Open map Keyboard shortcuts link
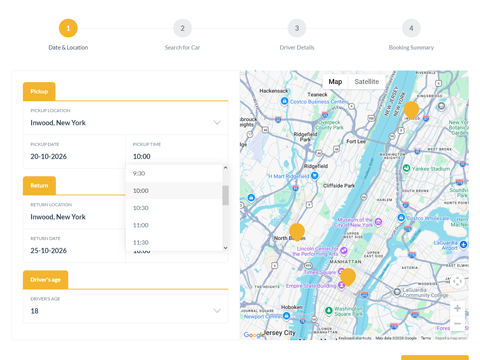Viewport: 480px width, 360px height. (x=355, y=338)
